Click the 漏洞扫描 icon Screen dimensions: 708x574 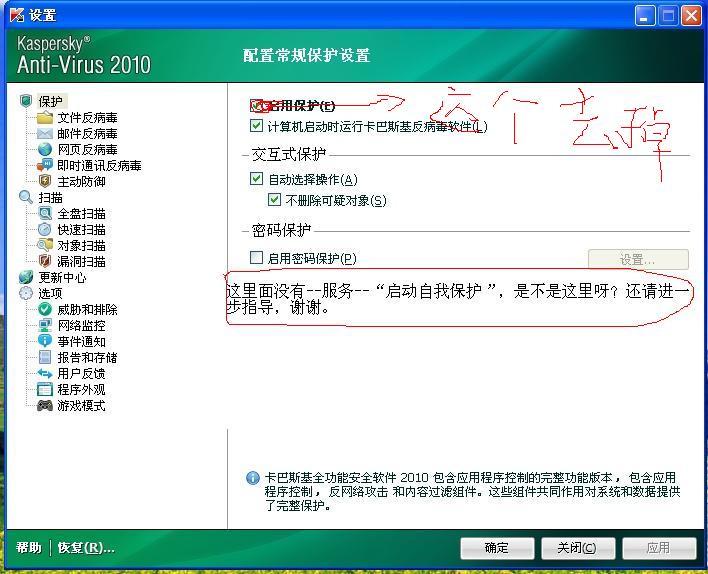coord(45,261)
